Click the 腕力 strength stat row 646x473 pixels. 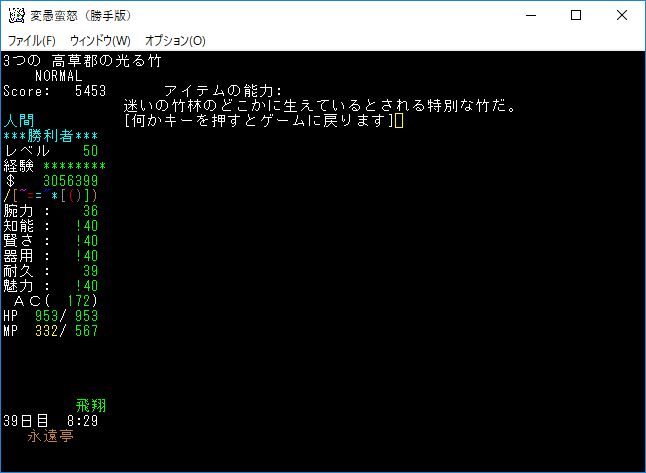50,211
